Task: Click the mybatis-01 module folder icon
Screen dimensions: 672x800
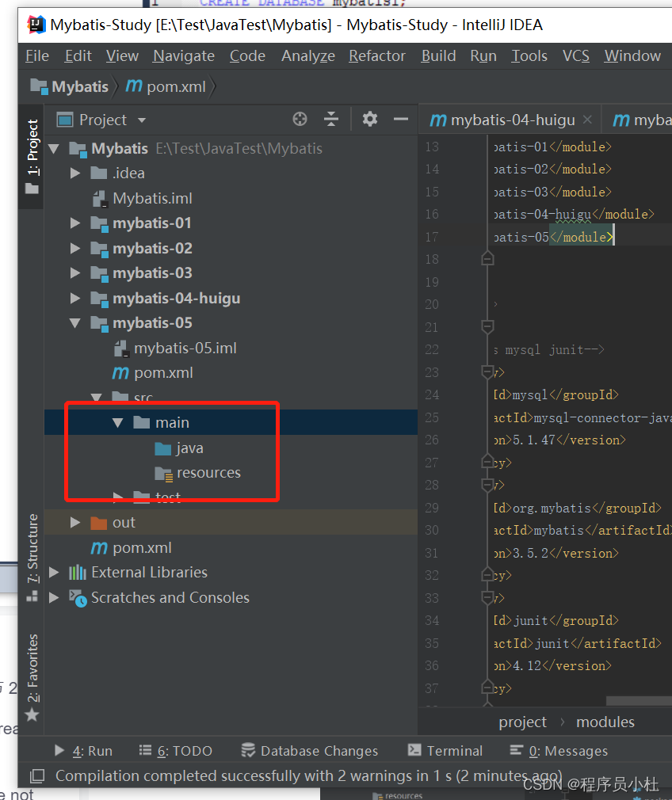Action: (x=99, y=224)
